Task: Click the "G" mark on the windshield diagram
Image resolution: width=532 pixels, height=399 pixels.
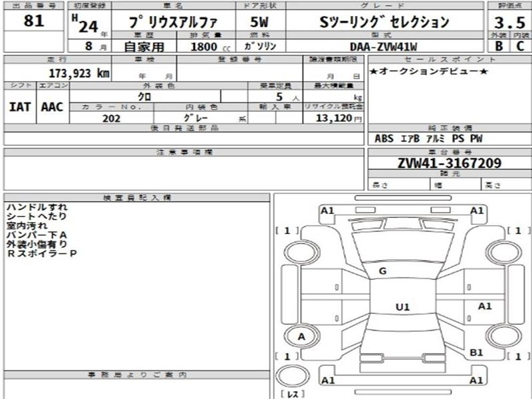Action: pyautogui.click(x=382, y=271)
